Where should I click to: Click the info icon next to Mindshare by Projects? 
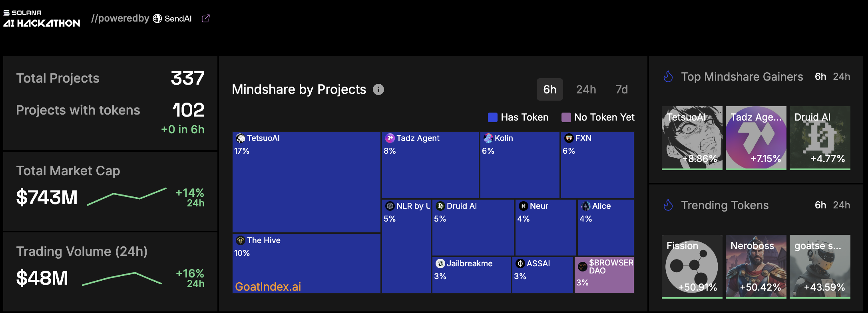(378, 89)
